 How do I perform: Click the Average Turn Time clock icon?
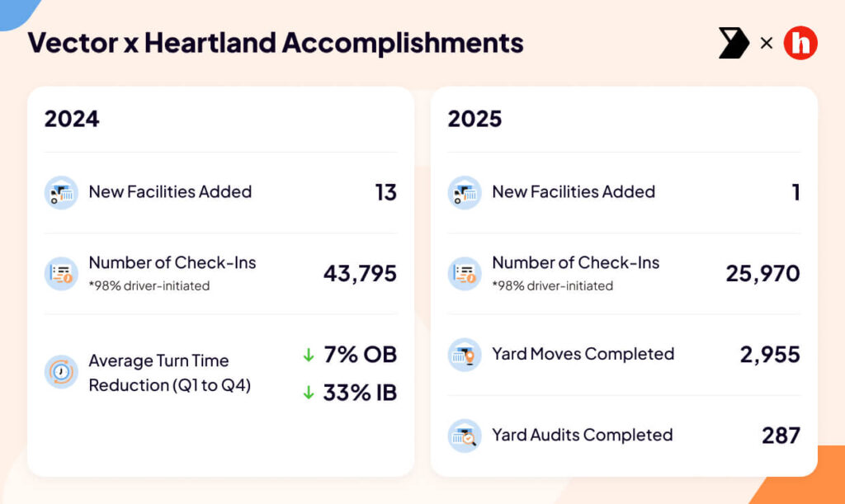pyautogui.click(x=61, y=372)
